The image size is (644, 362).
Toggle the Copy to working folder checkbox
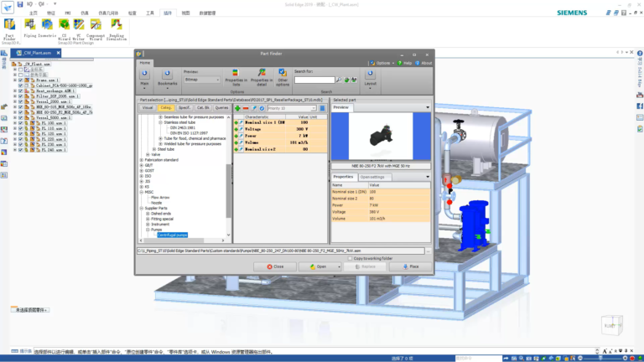351,259
